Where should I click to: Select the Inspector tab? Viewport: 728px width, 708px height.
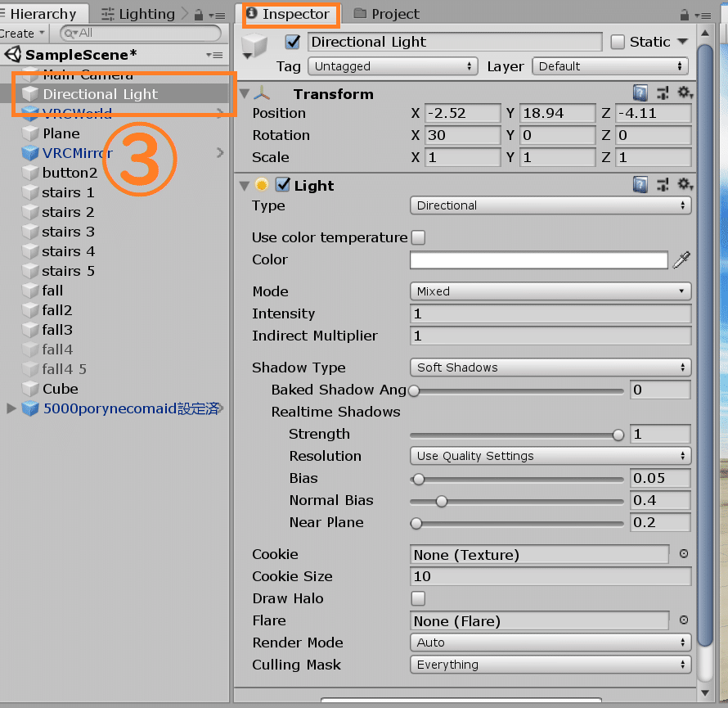(x=291, y=14)
